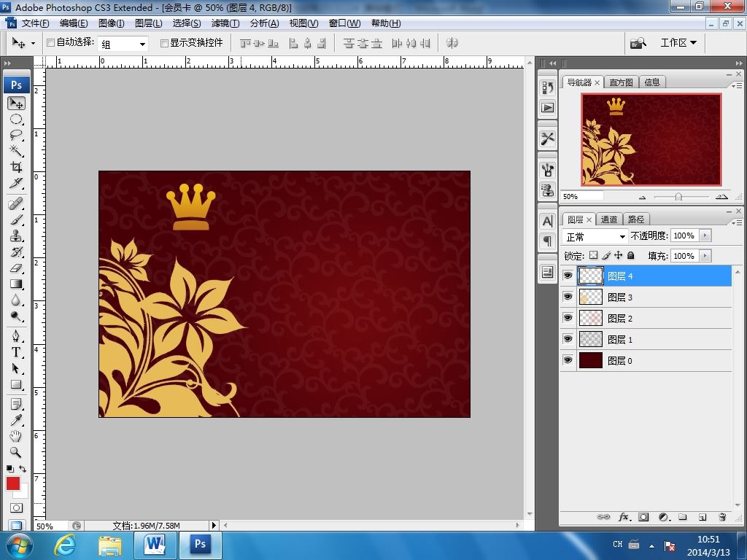This screenshot has height=560, width=747.
Task: Tick the 显示变换控件 checkbox
Action: (x=164, y=43)
